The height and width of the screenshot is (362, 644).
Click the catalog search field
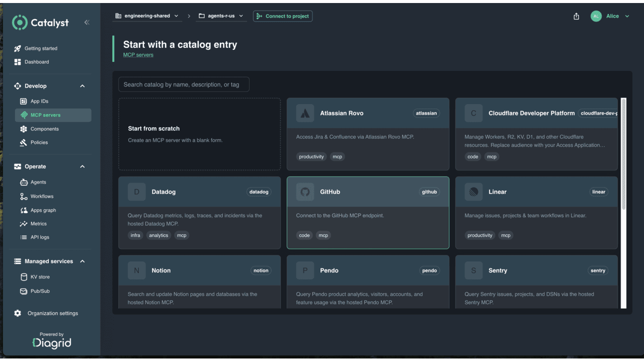pos(184,84)
